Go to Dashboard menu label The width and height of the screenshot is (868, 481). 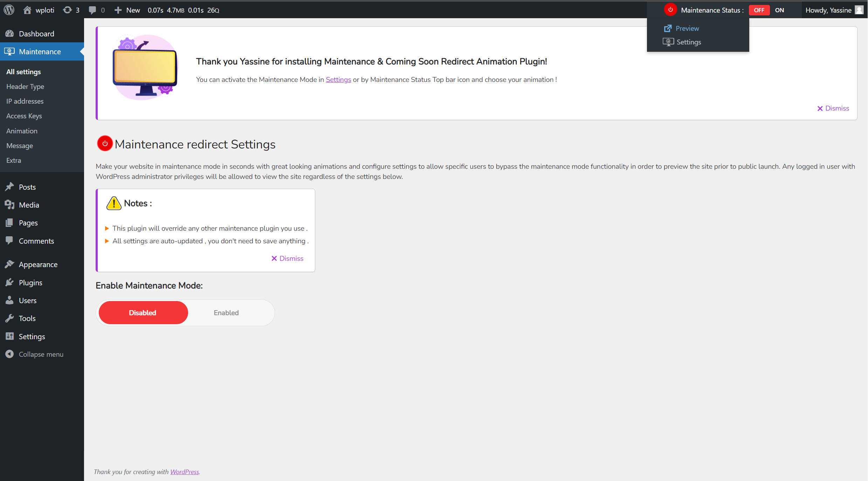click(36, 34)
